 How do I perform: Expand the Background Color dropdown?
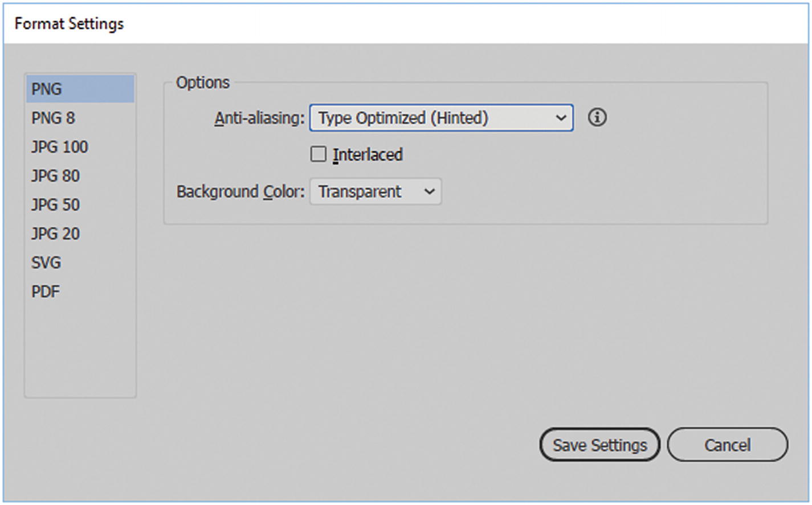pos(375,192)
